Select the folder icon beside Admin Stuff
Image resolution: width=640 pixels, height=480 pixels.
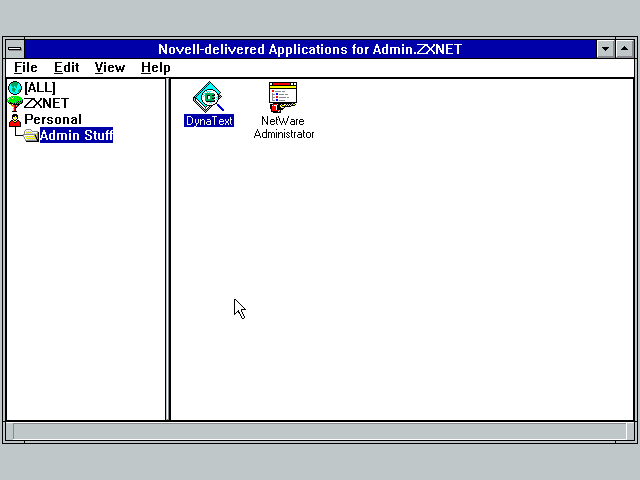pos(31,135)
